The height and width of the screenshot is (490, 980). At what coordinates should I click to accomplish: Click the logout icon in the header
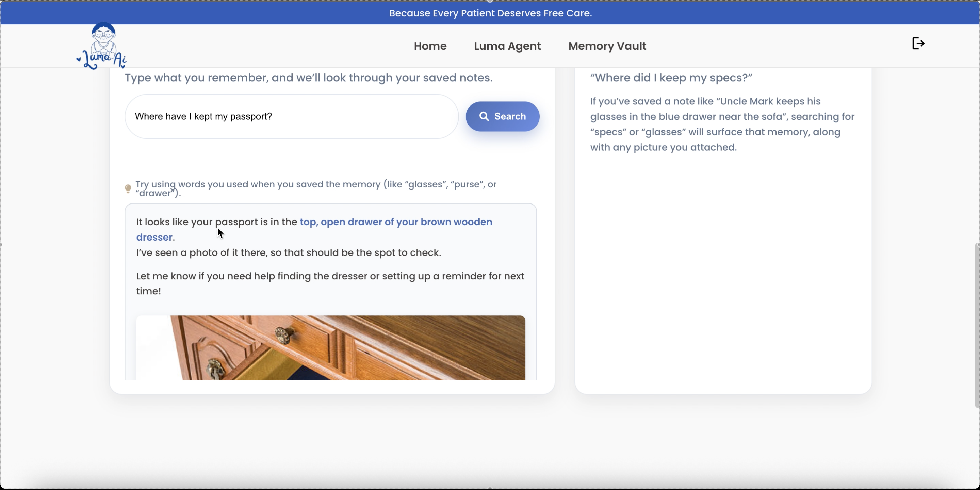918,43
